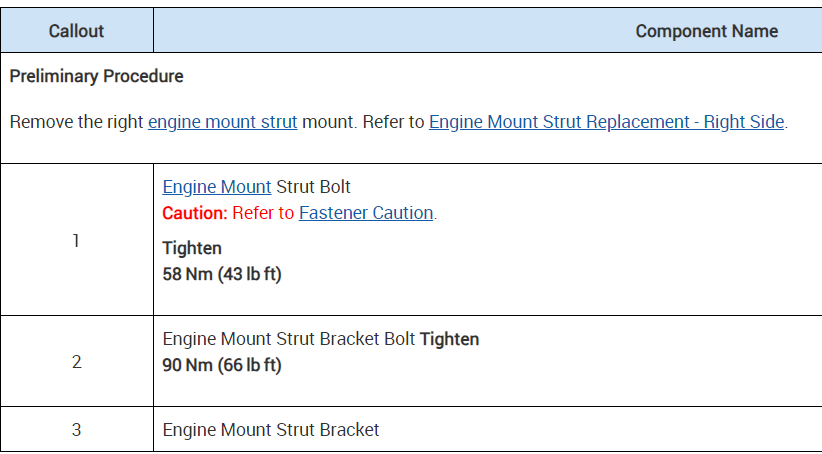The width and height of the screenshot is (822, 454).
Task: Click the red "Caution:" label
Action: click(195, 213)
